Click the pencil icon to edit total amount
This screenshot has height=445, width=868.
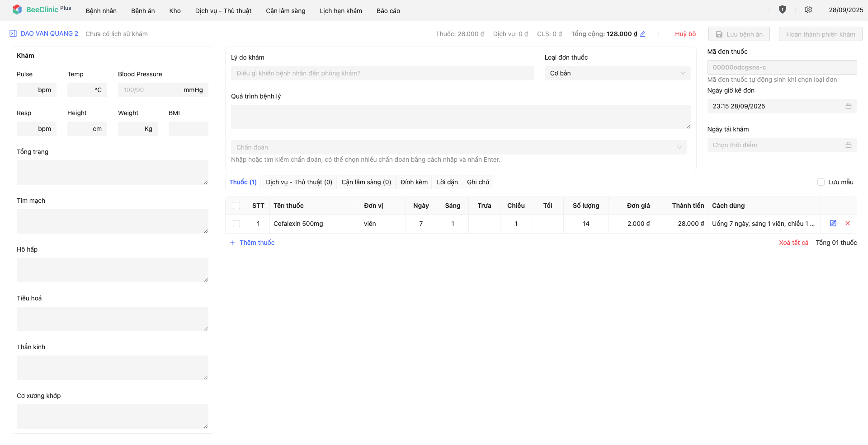click(x=642, y=34)
